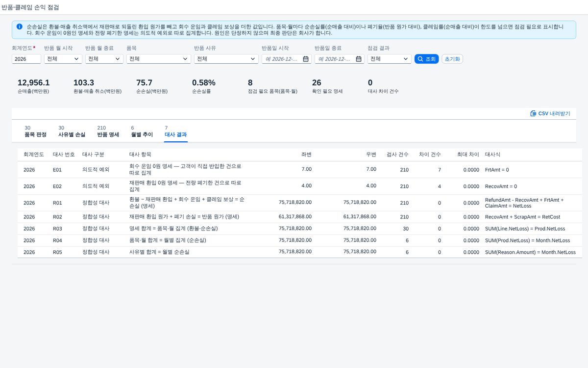Image resolution: width=588 pixels, height=368 pixels.
Task: Click the page title 반품·클레임 손익 점검
Action: point(30,7)
